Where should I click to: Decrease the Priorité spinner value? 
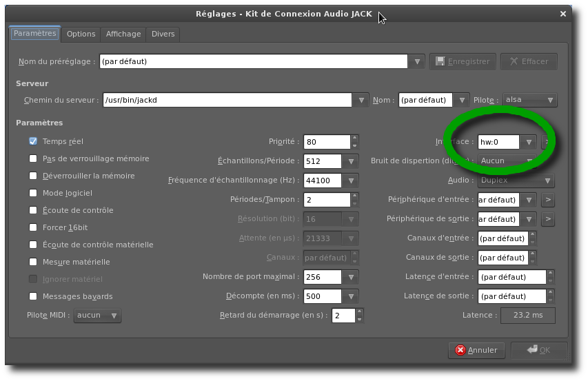354,146
